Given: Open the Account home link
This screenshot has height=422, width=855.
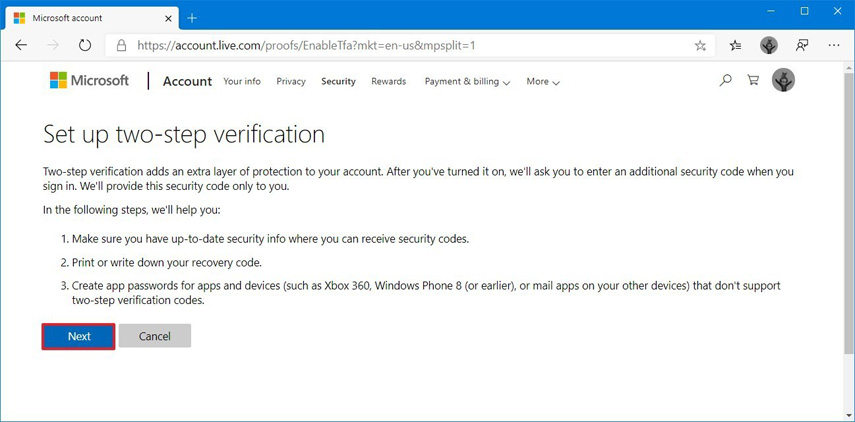Looking at the screenshot, I should tap(188, 81).
